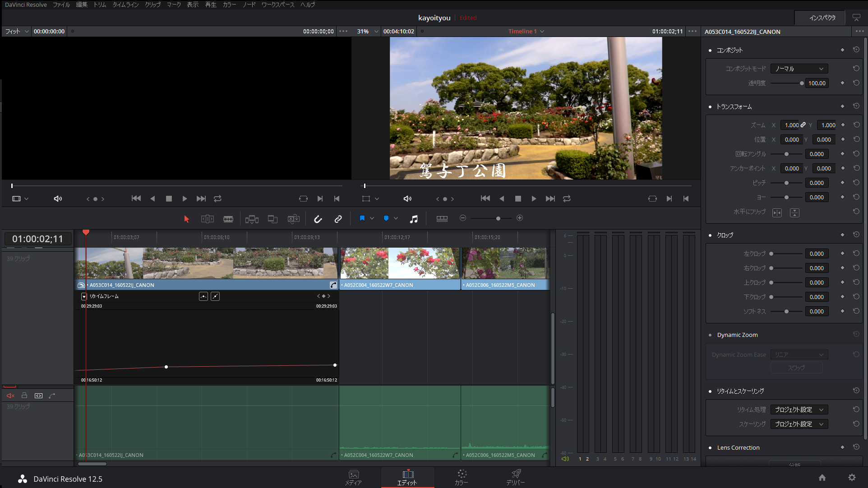Viewport: 868px width, 488px height.
Task: Play the timeline viewer
Action: tap(534, 198)
